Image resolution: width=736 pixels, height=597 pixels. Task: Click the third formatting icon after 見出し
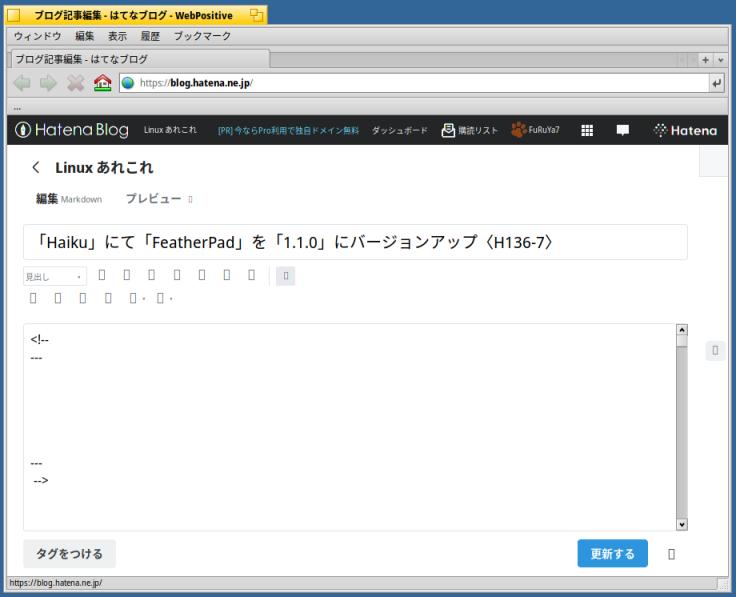(152, 275)
